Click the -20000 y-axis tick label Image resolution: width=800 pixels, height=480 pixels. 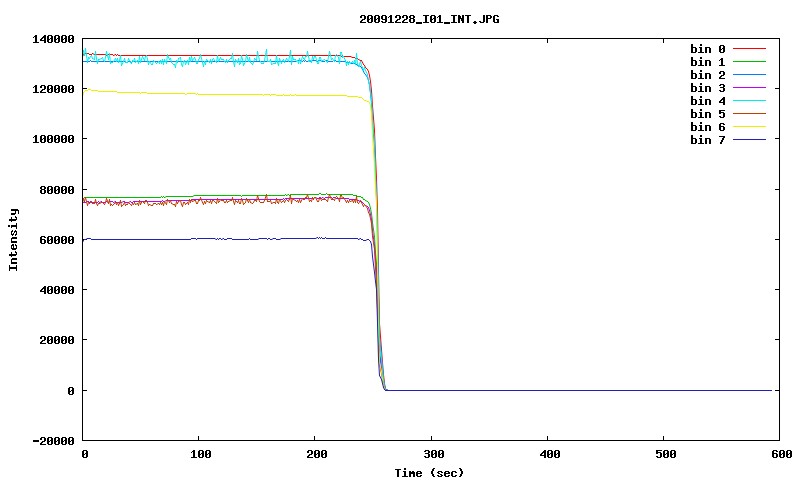pyautogui.click(x=53, y=441)
